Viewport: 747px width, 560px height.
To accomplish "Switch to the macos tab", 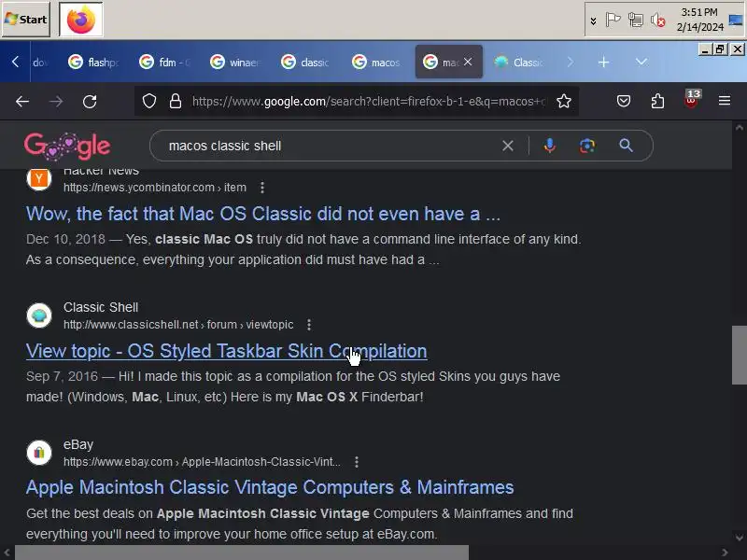I will 377,62.
